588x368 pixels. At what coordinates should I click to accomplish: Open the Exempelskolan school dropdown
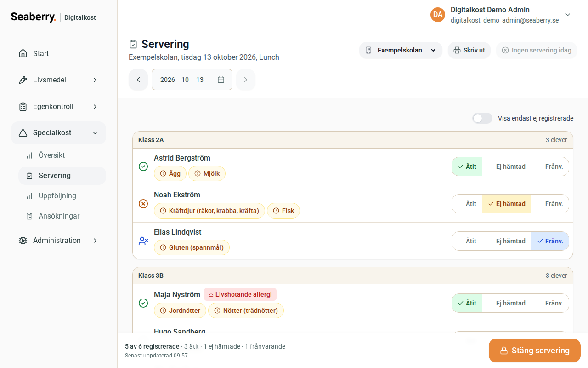[401, 50]
